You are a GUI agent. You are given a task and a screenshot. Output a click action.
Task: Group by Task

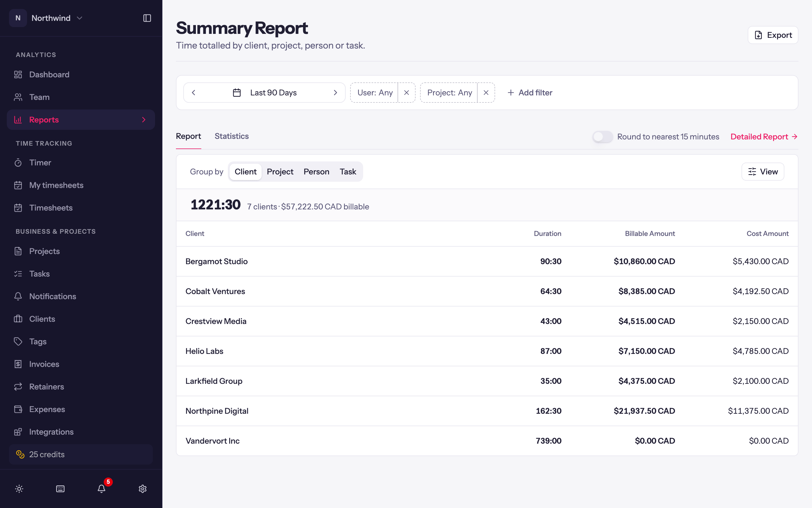(348, 172)
